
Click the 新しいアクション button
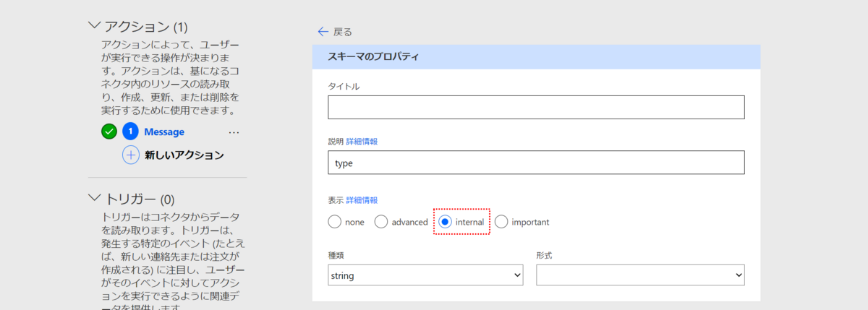tap(184, 155)
